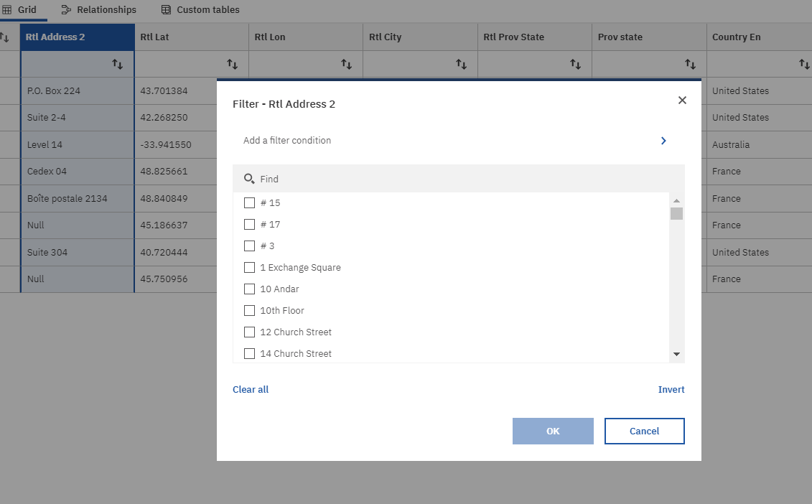Check the '12 Church Street' checkbox
812x504 pixels.
coord(249,332)
